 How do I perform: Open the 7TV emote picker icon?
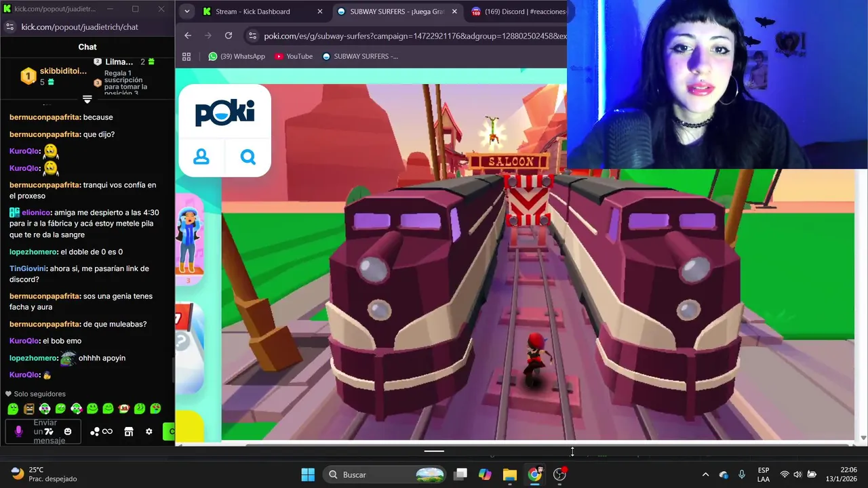(49, 432)
